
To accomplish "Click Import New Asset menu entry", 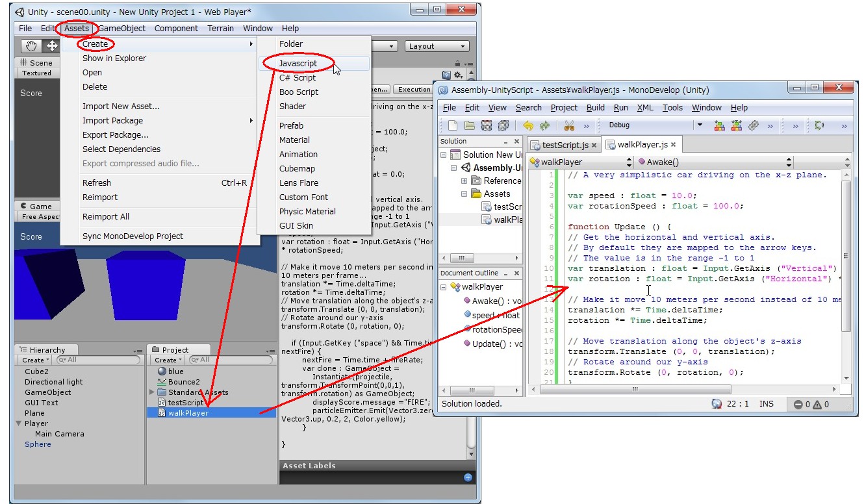I will point(121,106).
